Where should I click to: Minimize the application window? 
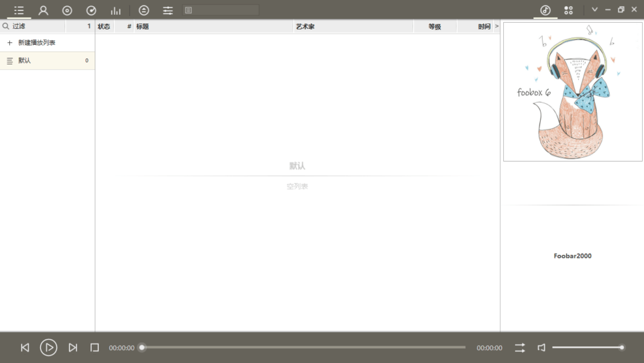(608, 9)
